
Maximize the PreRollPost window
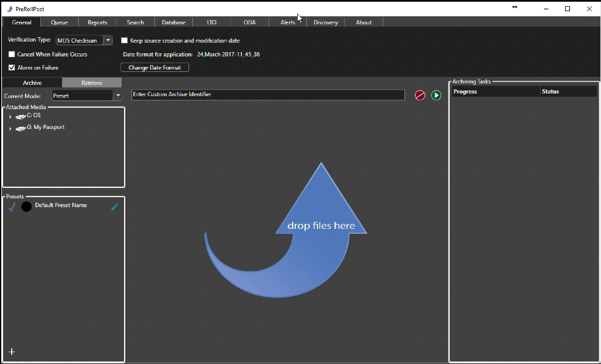(568, 9)
